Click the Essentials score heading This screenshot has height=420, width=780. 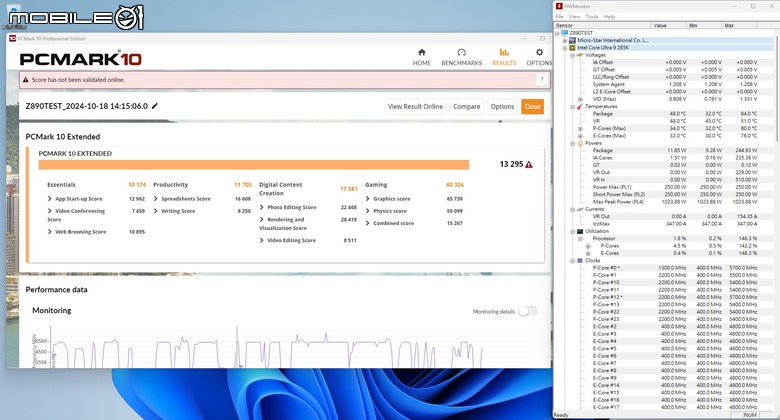pyautogui.click(x=61, y=185)
